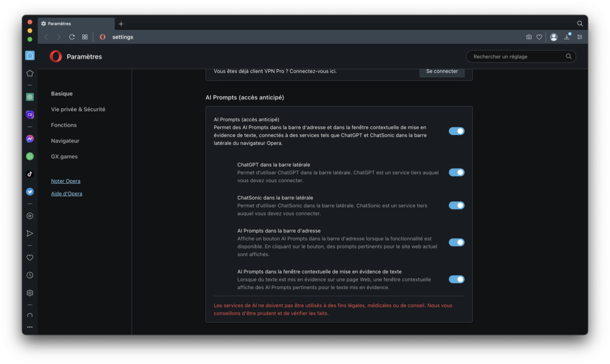
Task: Select the Basique settings section
Action: (62, 94)
